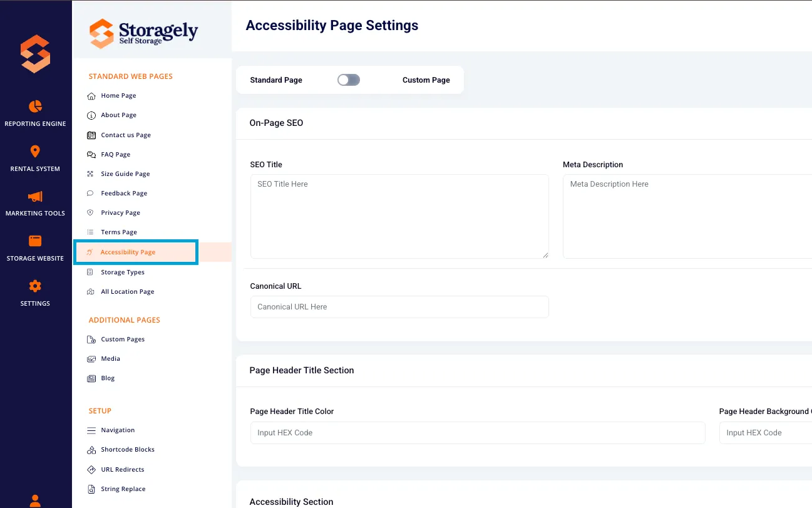
Task: Click the user profile icon at sidebar bottom
Action: tap(35, 500)
